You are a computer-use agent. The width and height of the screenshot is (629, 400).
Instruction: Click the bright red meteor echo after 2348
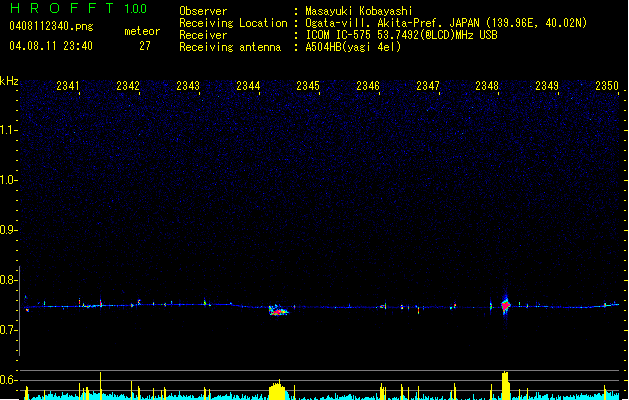click(505, 306)
